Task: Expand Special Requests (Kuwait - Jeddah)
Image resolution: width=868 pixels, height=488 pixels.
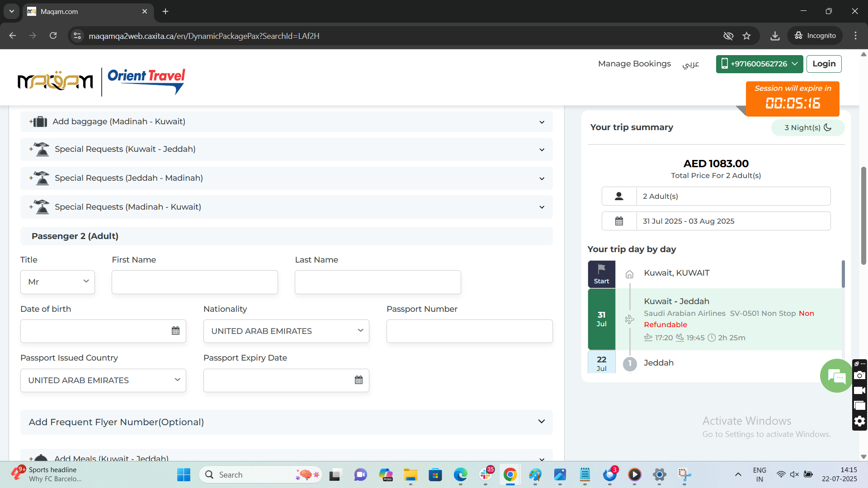Action: (x=286, y=149)
